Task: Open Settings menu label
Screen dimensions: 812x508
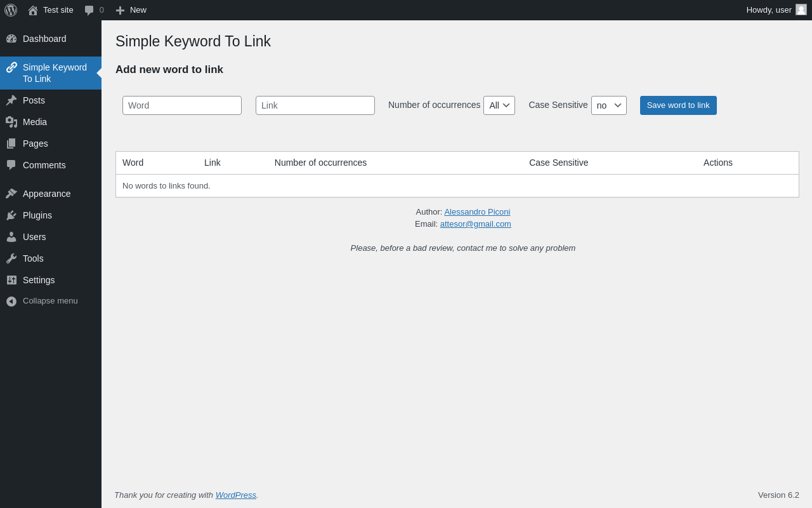Action: tap(39, 280)
